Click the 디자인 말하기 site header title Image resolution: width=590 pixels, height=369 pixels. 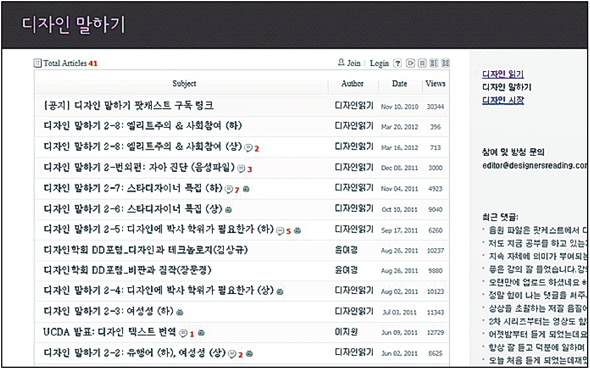(x=73, y=25)
